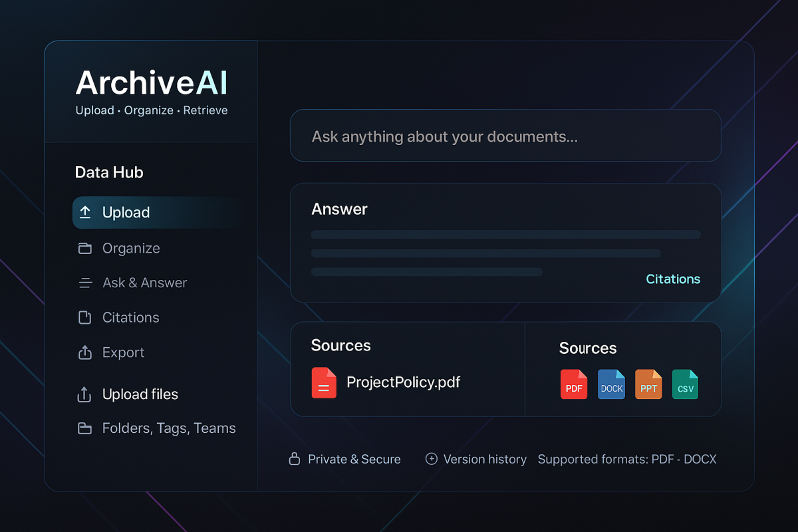Viewport: 798px width, 532px height.
Task: Select the Upload icon in Data Hub
Action: [x=85, y=212]
